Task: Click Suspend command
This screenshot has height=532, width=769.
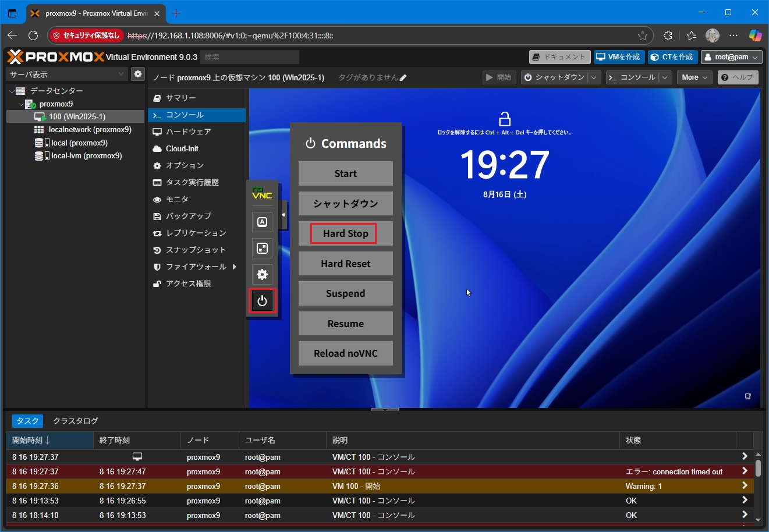Action: [x=346, y=293]
